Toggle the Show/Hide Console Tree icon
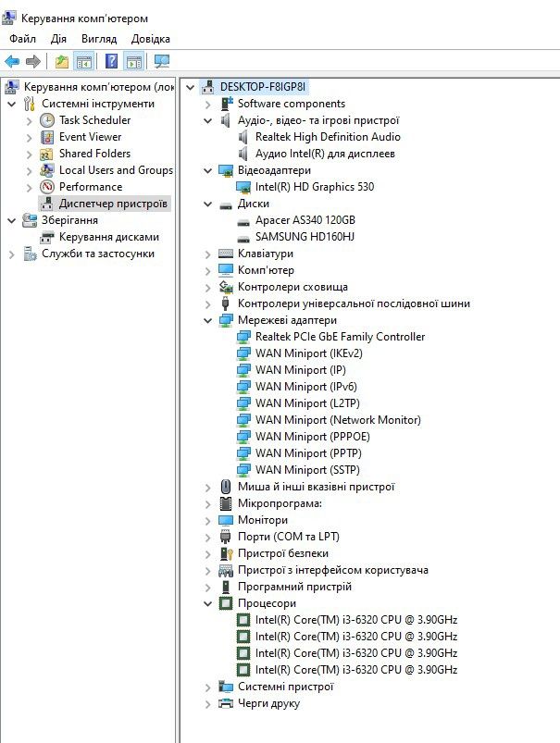The height and width of the screenshot is (743, 560). pyautogui.click(x=84, y=61)
